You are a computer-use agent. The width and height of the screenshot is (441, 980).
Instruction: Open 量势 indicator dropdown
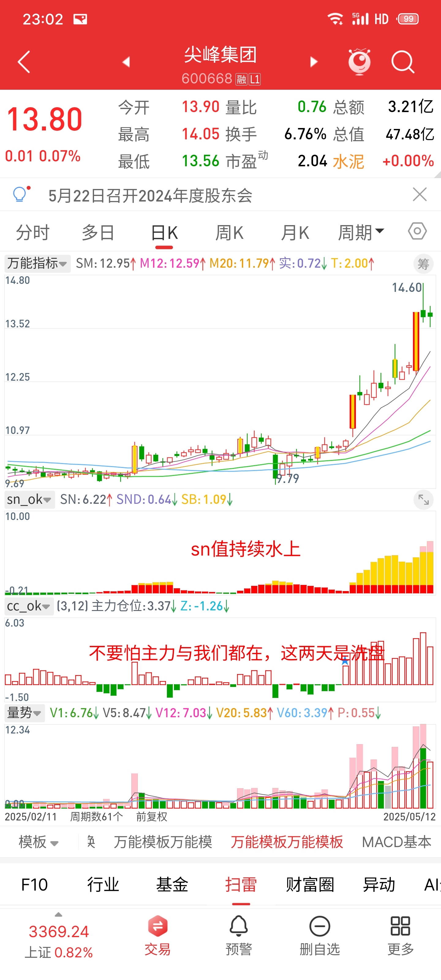click(24, 713)
